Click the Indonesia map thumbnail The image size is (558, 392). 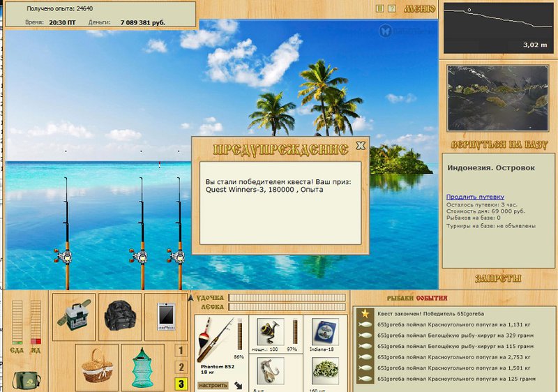point(497,98)
